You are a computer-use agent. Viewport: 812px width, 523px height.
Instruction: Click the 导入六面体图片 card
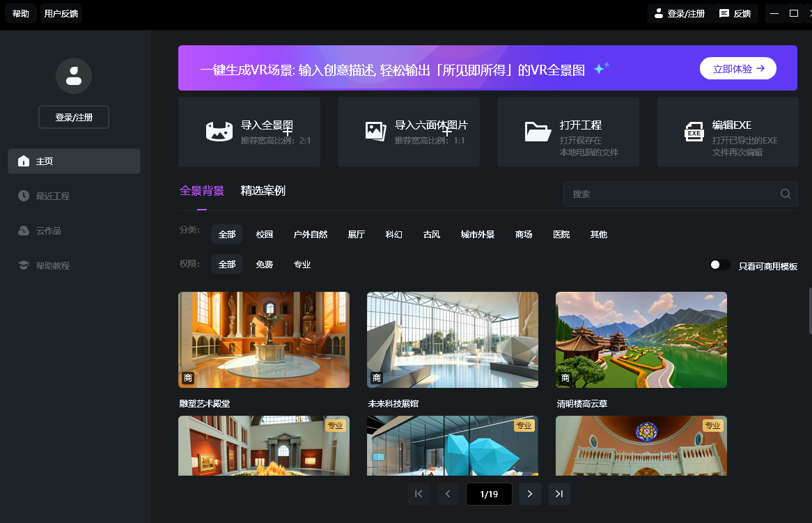pyautogui.click(x=409, y=132)
